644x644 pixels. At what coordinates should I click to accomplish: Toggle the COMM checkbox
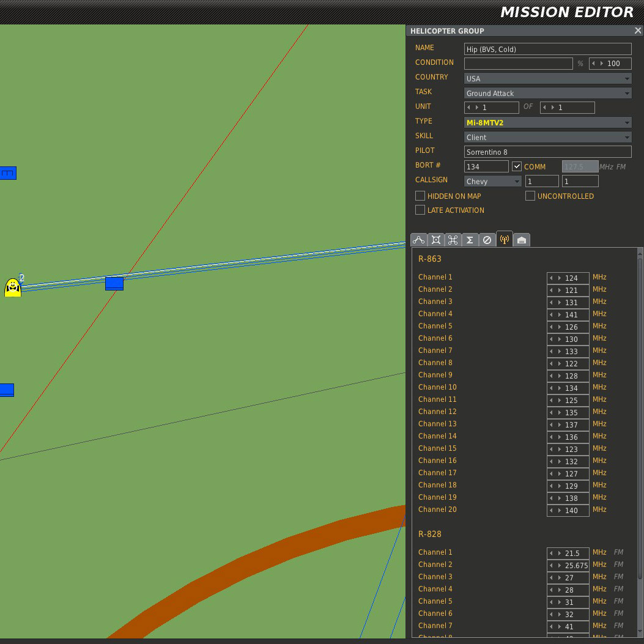click(517, 166)
